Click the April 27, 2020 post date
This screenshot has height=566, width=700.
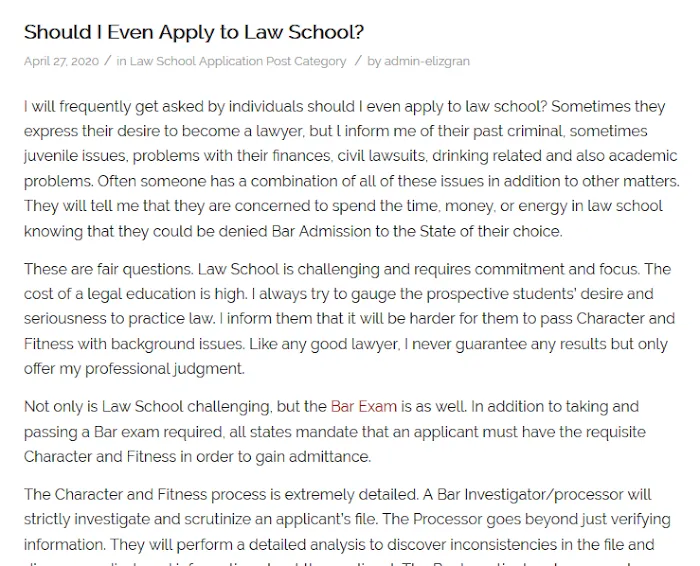tap(61, 61)
